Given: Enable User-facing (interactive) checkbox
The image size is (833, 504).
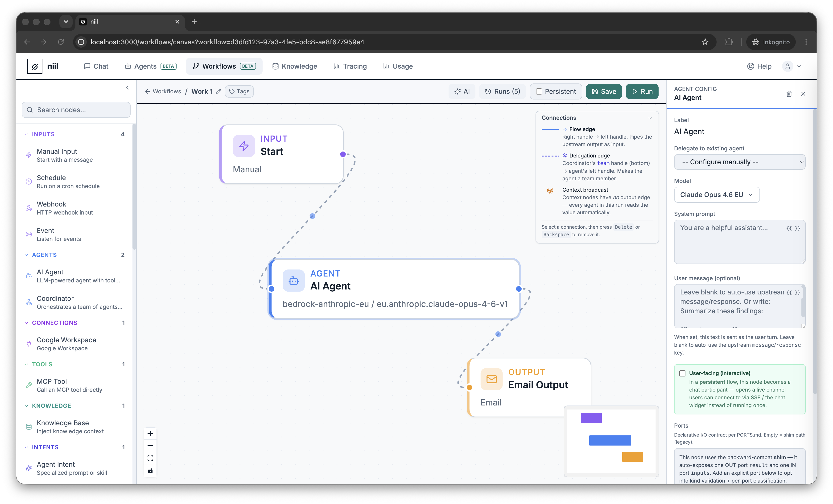Looking at the screenshot, I should (x=682, y=373).
